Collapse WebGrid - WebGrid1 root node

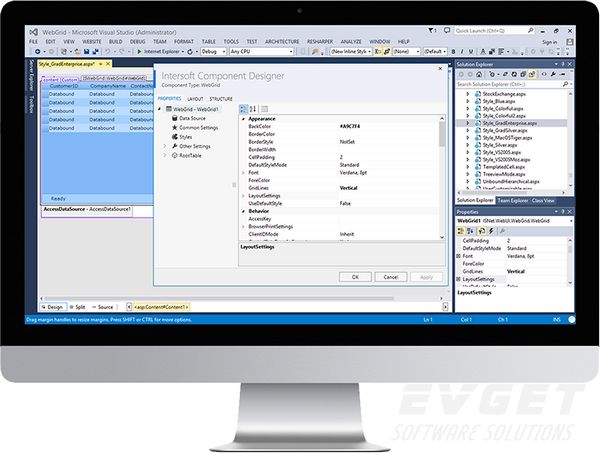(x=160, y=109)
